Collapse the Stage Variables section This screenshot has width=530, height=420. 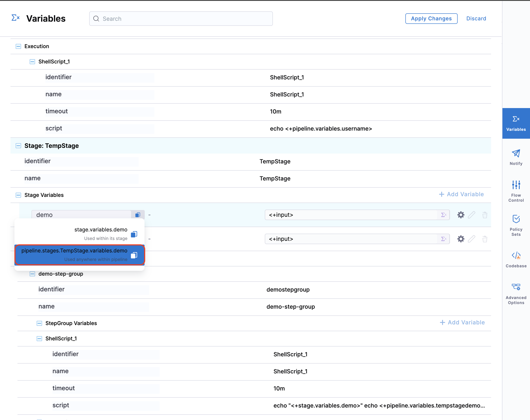coord(18,195)
